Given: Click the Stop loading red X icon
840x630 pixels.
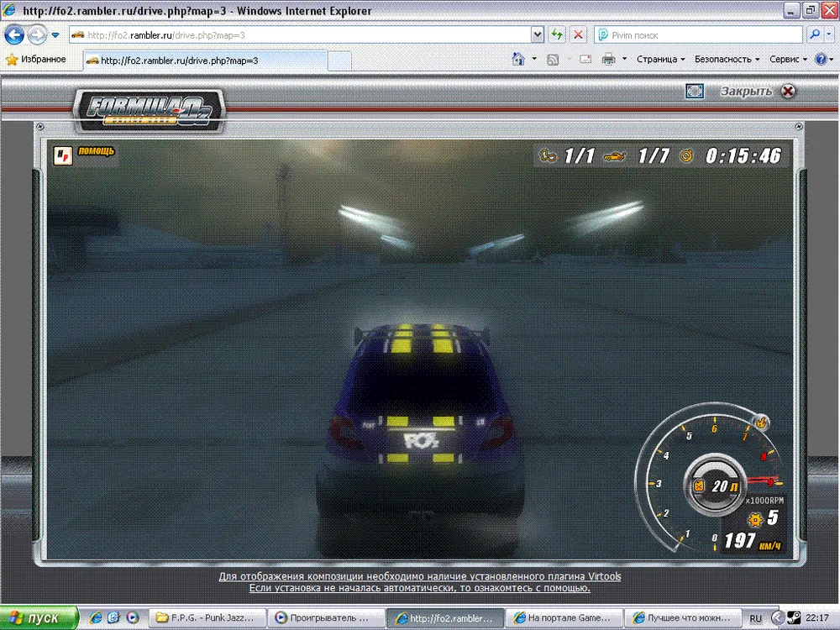Looking at the screenshot, I should 578,35.
